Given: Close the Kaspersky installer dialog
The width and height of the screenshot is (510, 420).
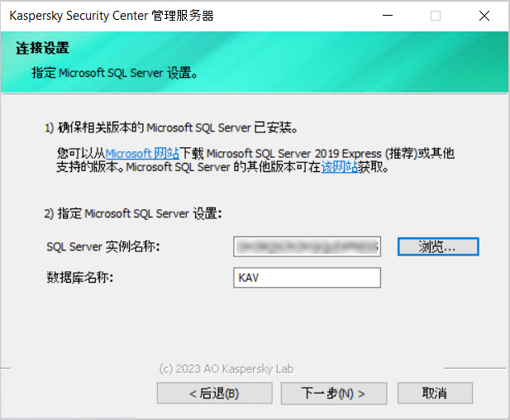Looking at the screenshot, I should [x=484, y=16].
